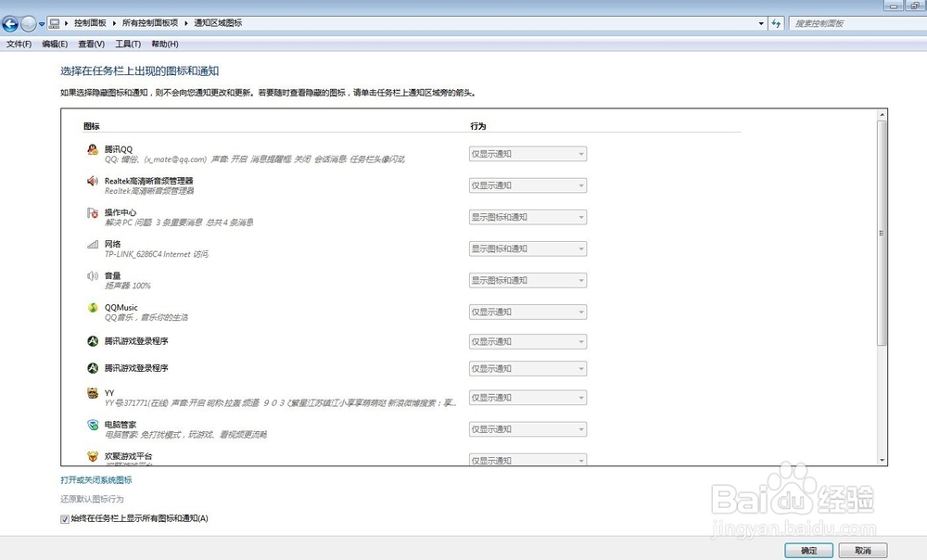Click the 电脑管家 shield icon

click(92, 425)
